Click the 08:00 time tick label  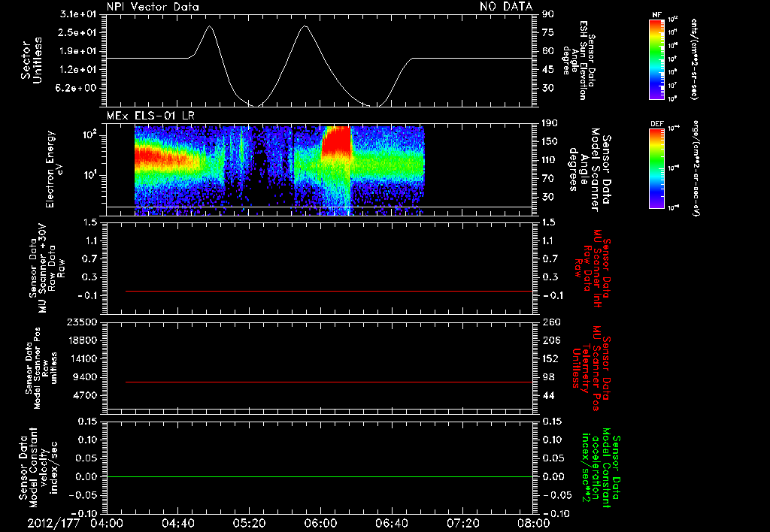[x=534, y=523]
